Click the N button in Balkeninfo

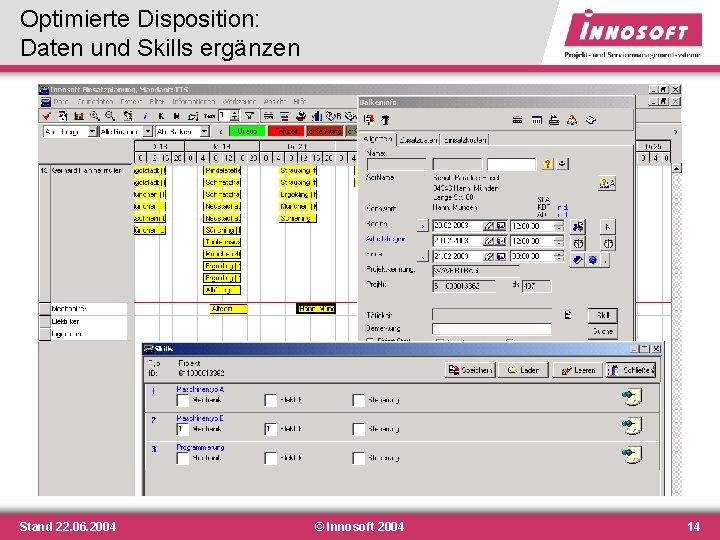click(608, 226)
